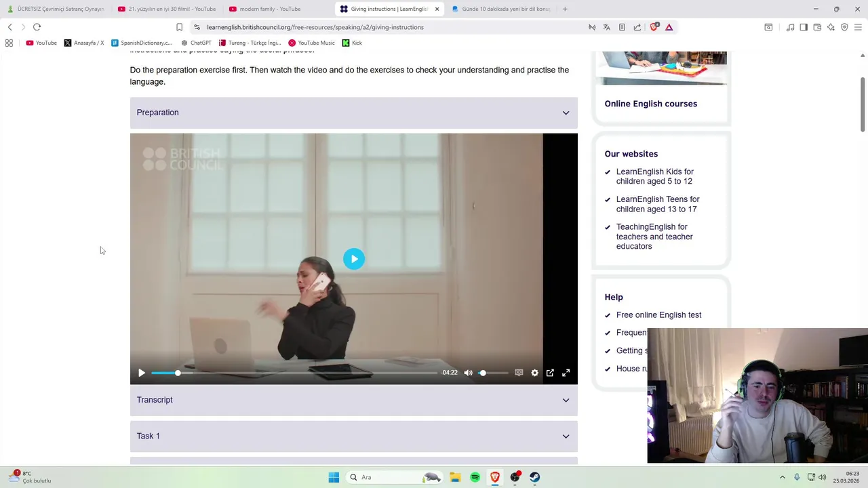Mute the video using the speaker icon
868x488 pixels.
(468, 373)
